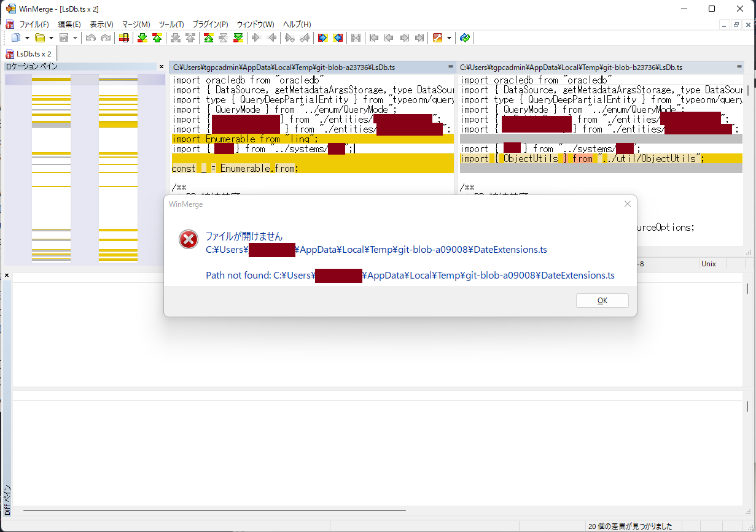Click the Open folder toolbar icon
Screen dimensions: 756x532
40,38
